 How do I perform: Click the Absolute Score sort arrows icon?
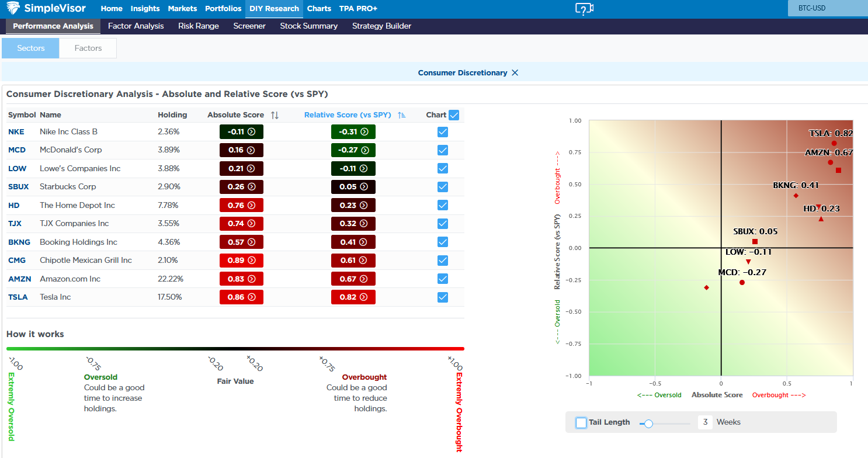tap(275, 115)
